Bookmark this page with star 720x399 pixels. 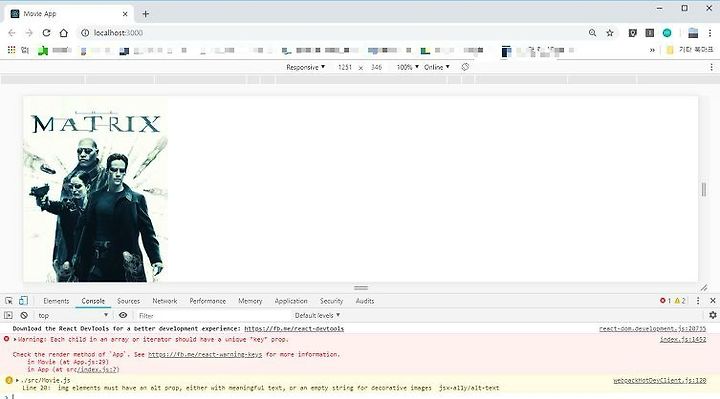tap(610, 33)
